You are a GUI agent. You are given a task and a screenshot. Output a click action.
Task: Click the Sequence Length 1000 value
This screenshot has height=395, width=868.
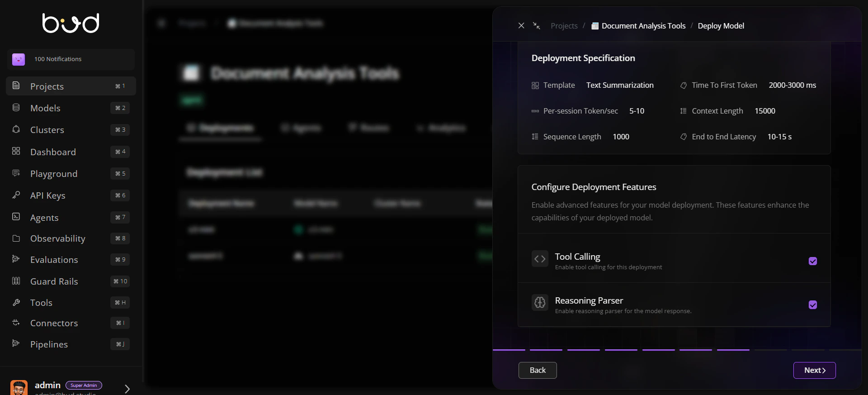pyautogui.click(x=621, y=137)
